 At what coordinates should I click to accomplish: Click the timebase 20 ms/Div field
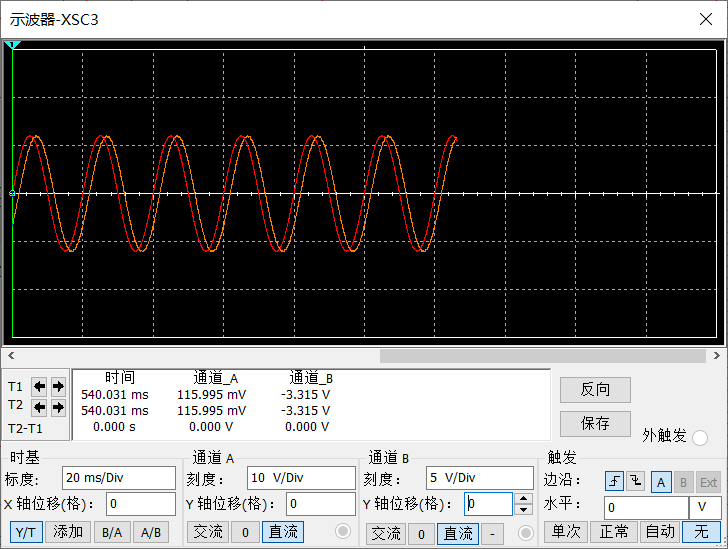[x=119, y=478]
